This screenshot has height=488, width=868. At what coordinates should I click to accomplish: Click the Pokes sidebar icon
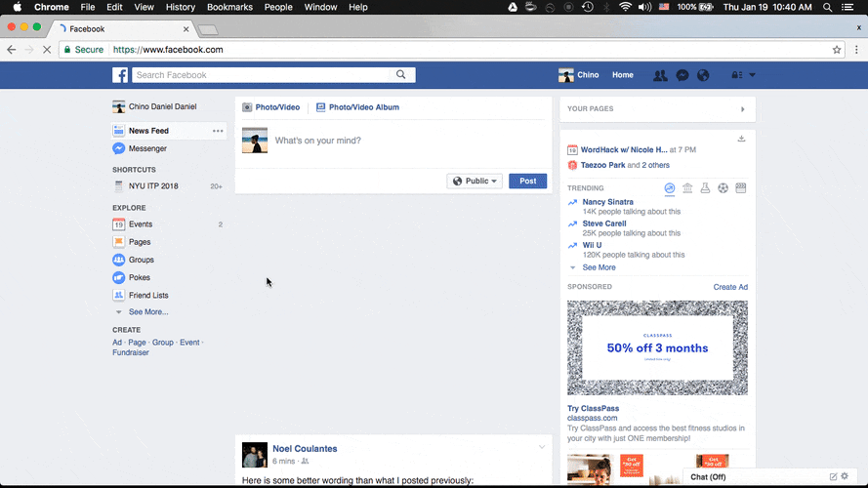118,277
